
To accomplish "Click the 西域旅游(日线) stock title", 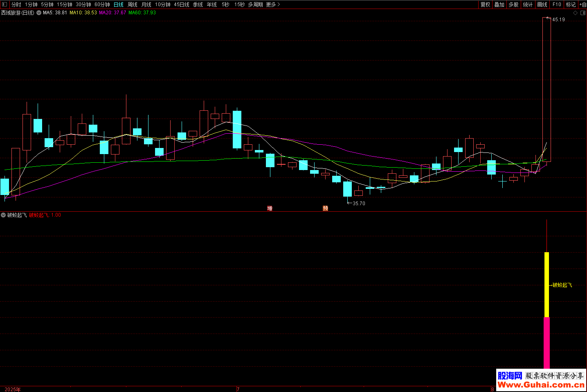I will 18,13.
